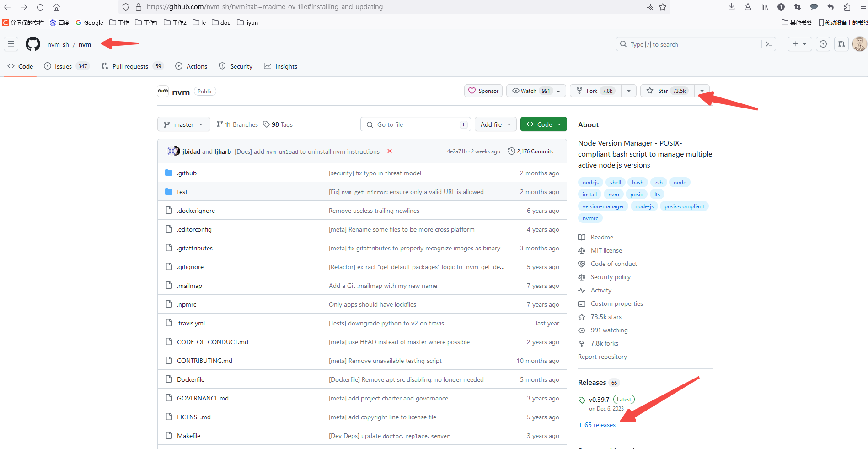The image size is (868, 449).
Task: Fork the nvm repository
Action: (x=596, y=91)
